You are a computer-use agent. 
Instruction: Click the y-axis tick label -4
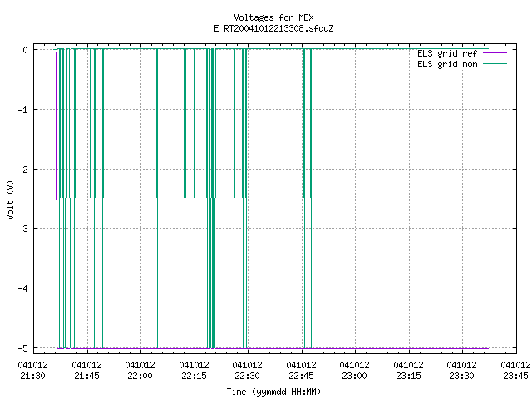22,288
